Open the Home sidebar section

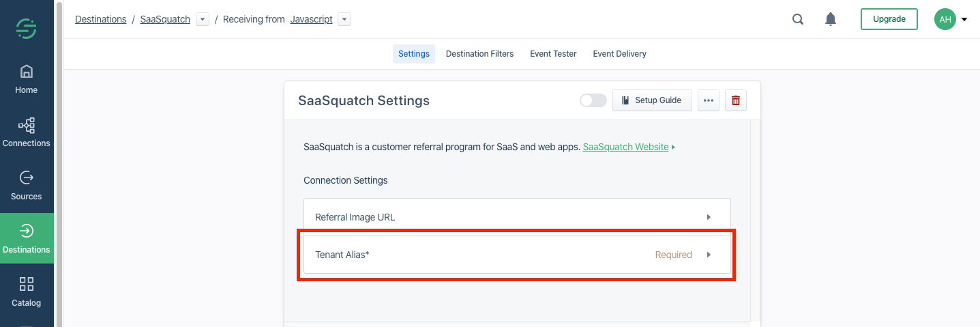pos(27,80)
